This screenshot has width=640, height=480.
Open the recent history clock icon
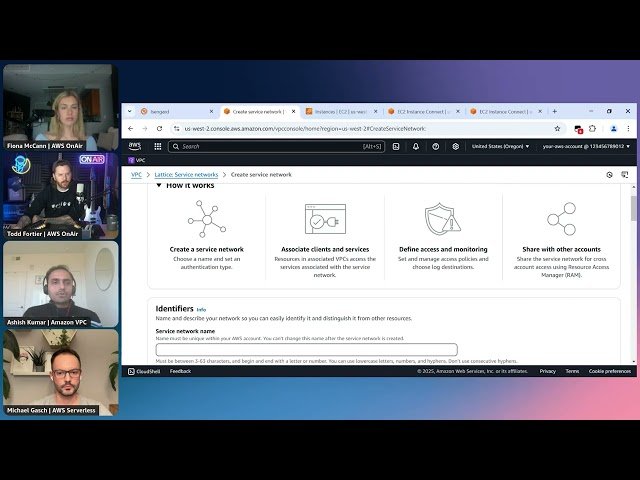point(609,175)
